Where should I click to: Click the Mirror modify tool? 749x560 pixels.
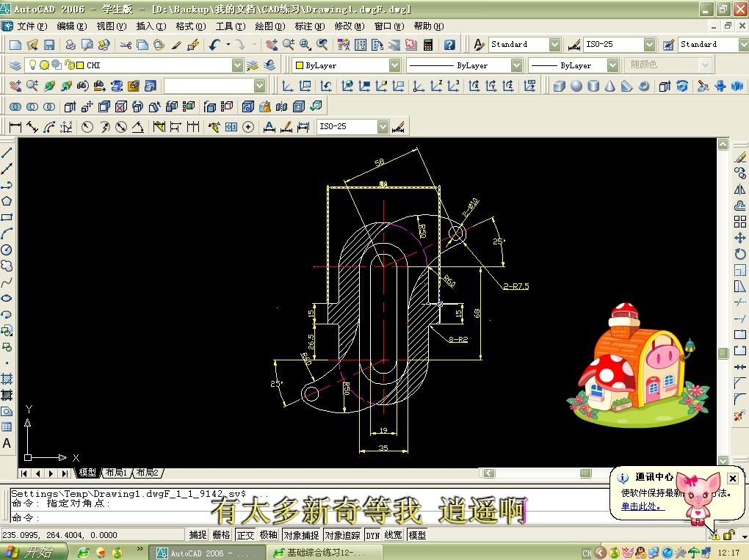click(740, 189)
